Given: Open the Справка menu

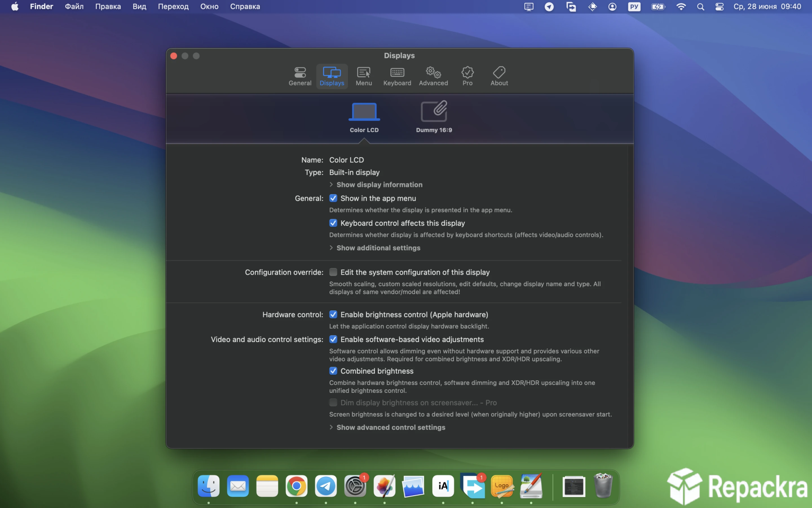Looking at the screenshot, I should (x=245, y=6).
